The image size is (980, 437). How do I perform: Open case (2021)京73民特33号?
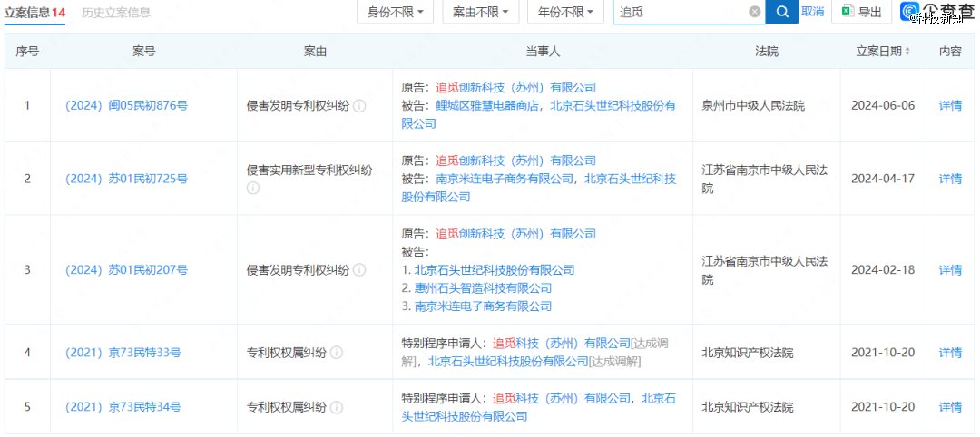(x=123, y=354)
